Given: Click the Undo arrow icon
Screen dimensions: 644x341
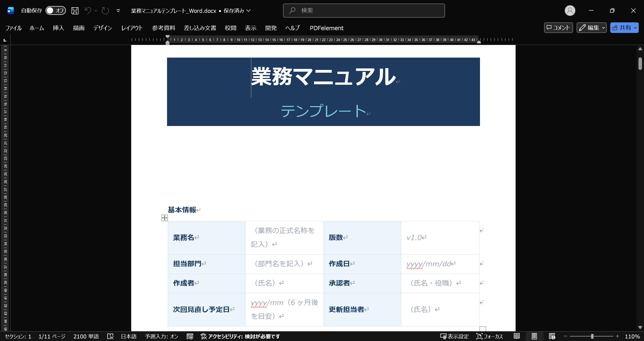Looking at the screenshot, I should point(88,11).
